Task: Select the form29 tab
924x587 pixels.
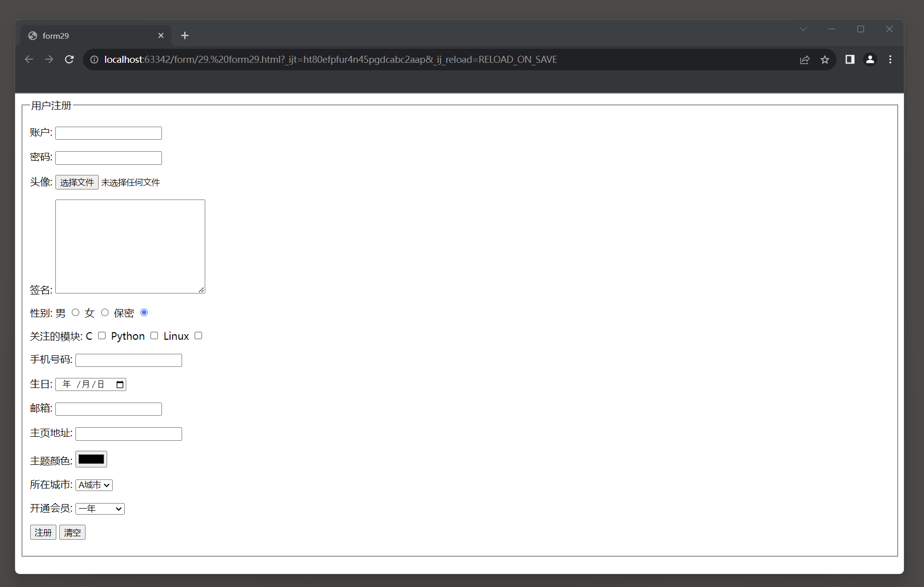Action: [96, 35]
